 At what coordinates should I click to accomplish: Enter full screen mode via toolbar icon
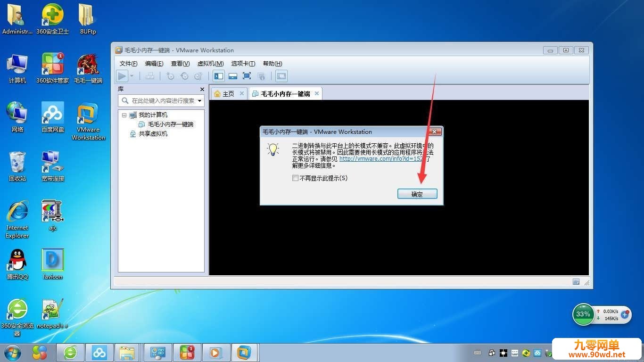point(247,76)
